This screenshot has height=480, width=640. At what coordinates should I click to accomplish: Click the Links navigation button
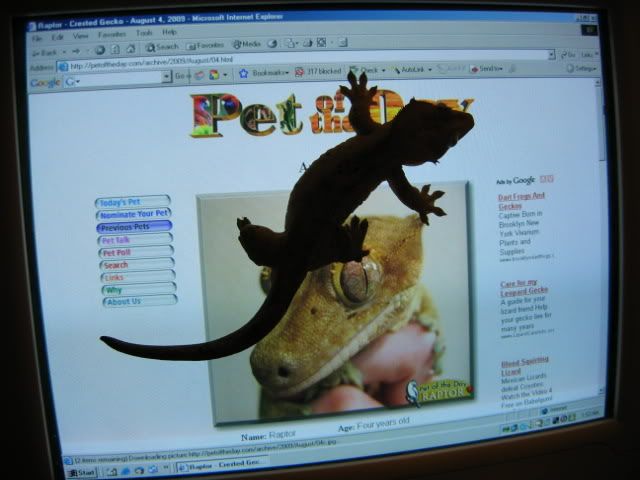138,277
